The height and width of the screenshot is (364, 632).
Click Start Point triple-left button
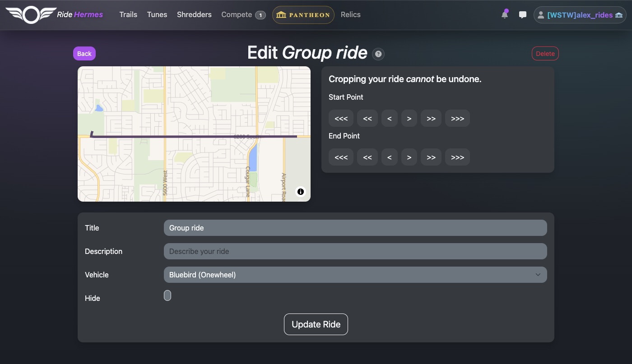tap(341, 119)
